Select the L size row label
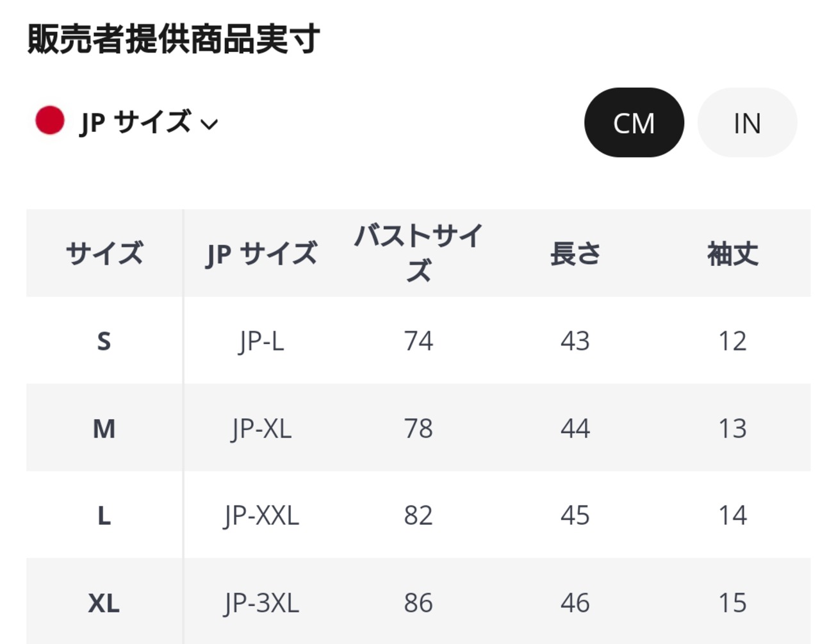The height and width of the screenshot is (644, 820). coord(104,516)
